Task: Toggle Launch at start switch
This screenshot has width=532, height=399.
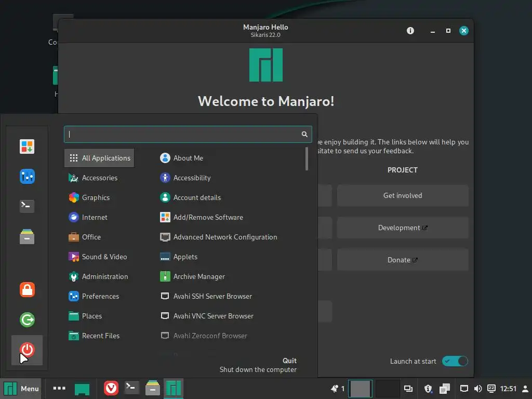Action: coord(455,362)
